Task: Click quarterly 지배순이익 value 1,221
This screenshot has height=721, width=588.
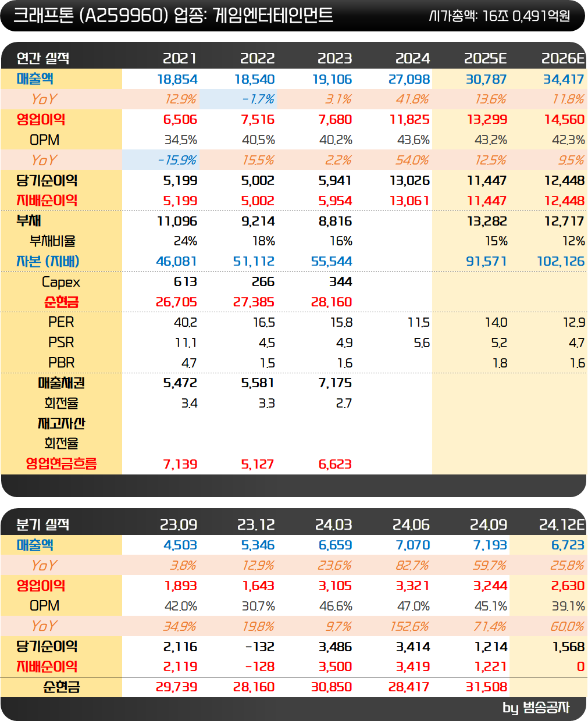Action: pos(490,667)
